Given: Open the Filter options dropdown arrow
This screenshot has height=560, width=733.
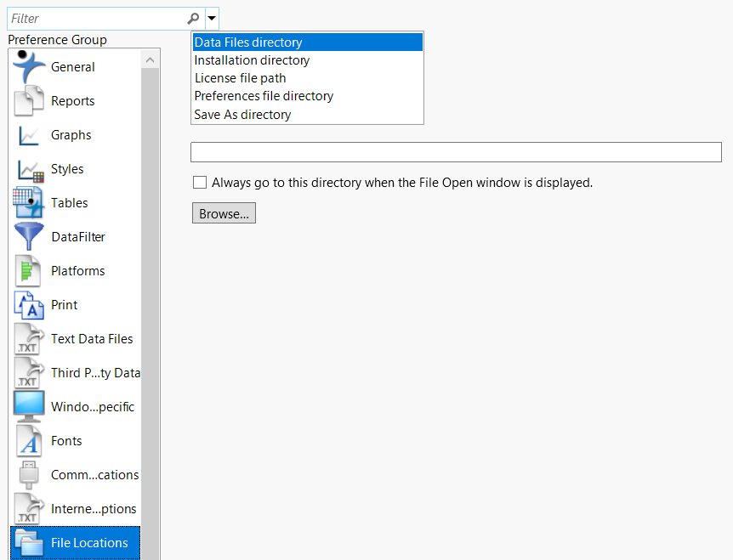Looking at the screenshot, I should coord(212,18).
